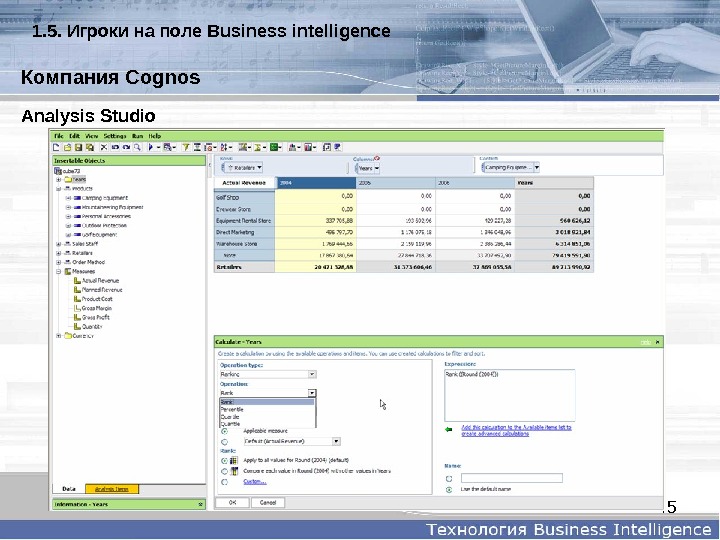Viewport: 720px width, 540px height.
Task: Click Add this calculation to available items link
Action: click(x=516, y=430)
